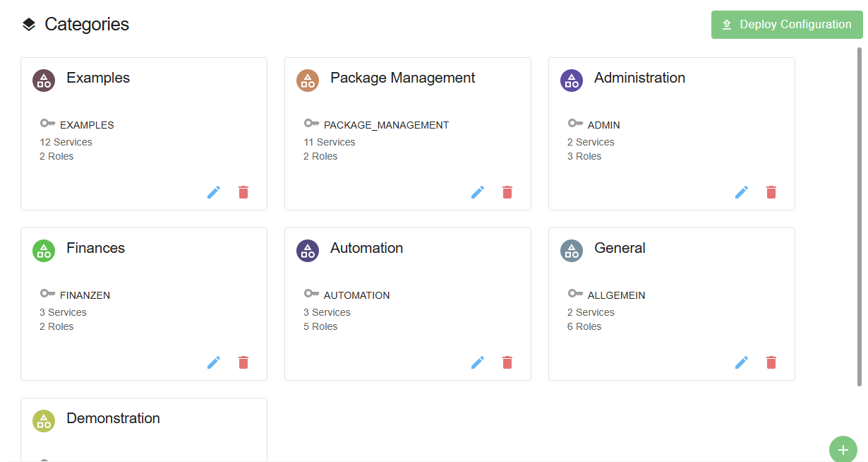Edit the Examples category
868x462 pixels.
[214, 192]
